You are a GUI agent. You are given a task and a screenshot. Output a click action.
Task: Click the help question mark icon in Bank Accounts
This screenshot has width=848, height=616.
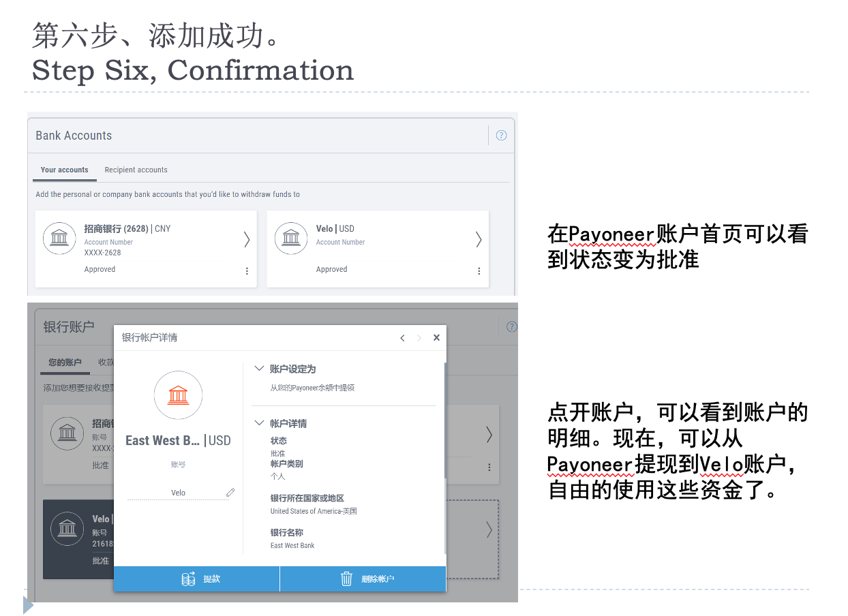click(x=501, y=135)
